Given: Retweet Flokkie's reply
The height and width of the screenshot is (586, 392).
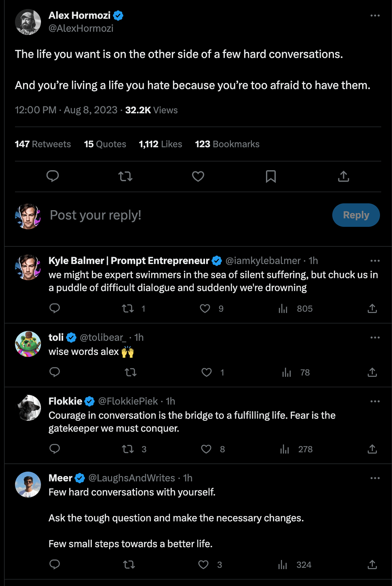Looking at the screenshot, I should (x=128, y=449).
